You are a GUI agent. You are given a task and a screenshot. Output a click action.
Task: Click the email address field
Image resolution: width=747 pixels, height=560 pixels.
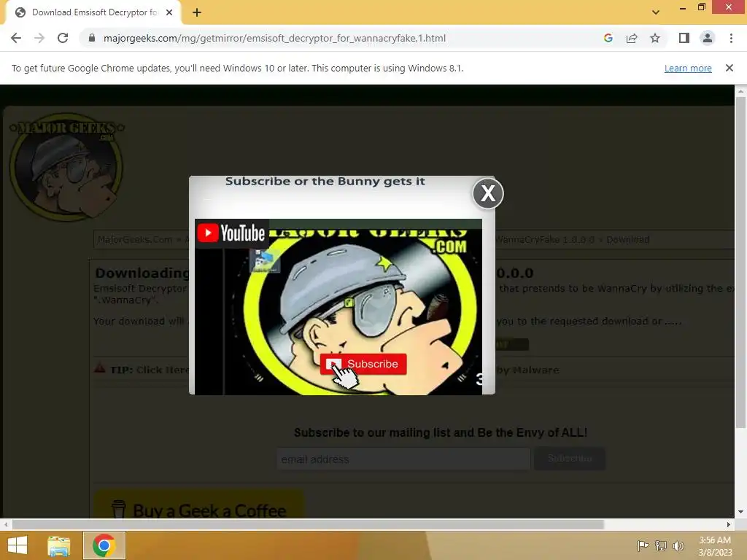[x=403, y=459]
